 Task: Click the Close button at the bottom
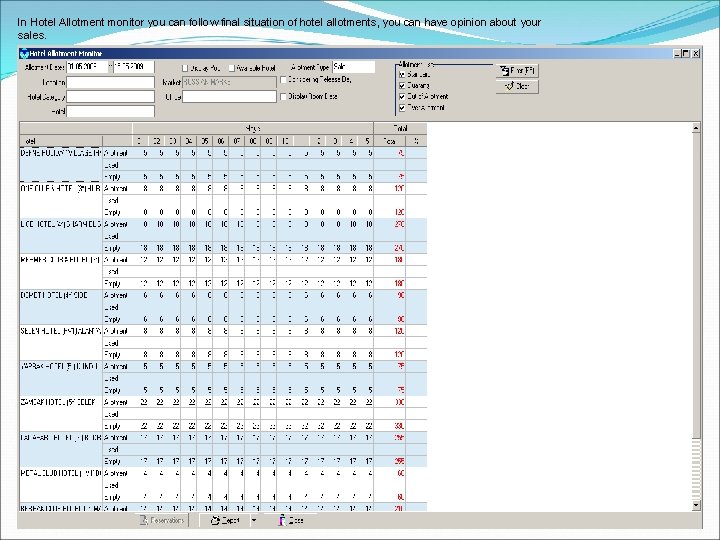[291, 520]
